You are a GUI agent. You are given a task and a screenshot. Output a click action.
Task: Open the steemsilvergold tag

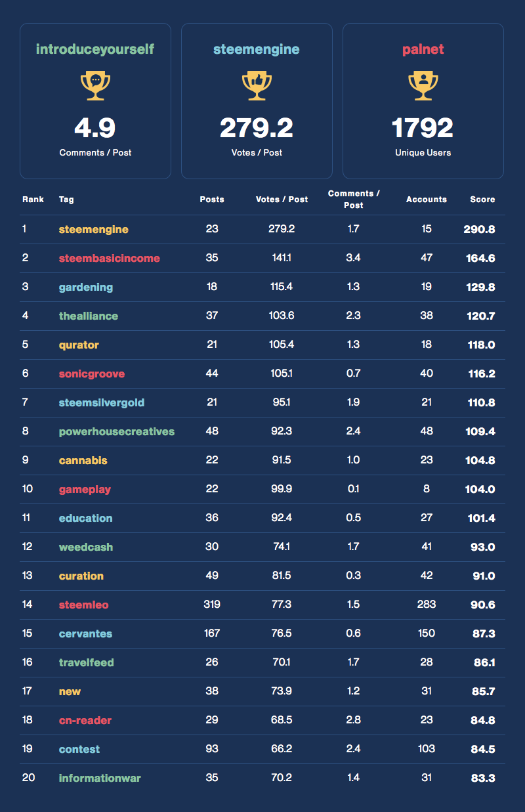[x=102, y=402]
